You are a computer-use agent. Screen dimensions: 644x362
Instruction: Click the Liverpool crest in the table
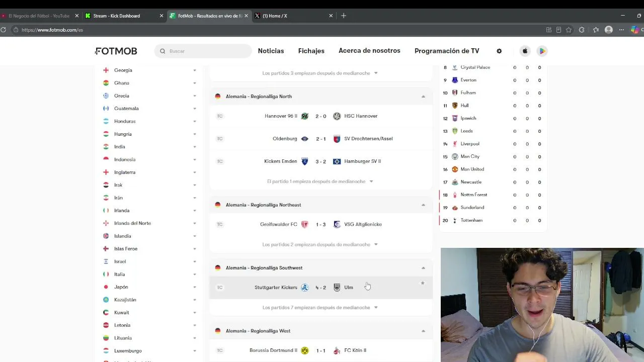(455, 144)
